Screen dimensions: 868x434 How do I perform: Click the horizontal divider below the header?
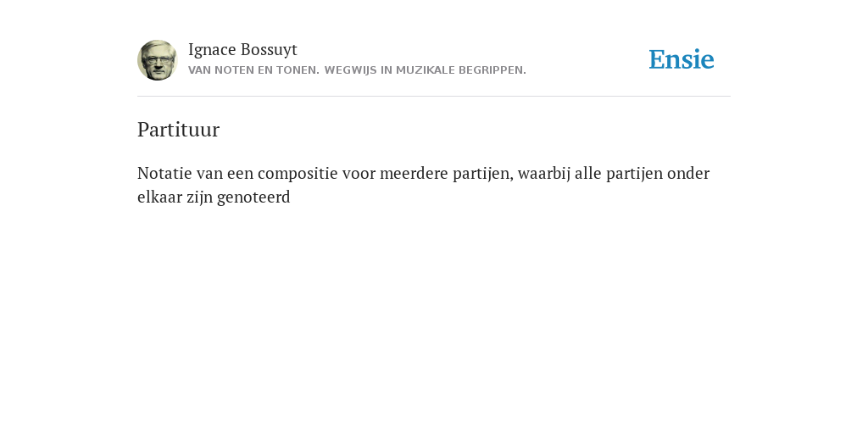point(434,97)
